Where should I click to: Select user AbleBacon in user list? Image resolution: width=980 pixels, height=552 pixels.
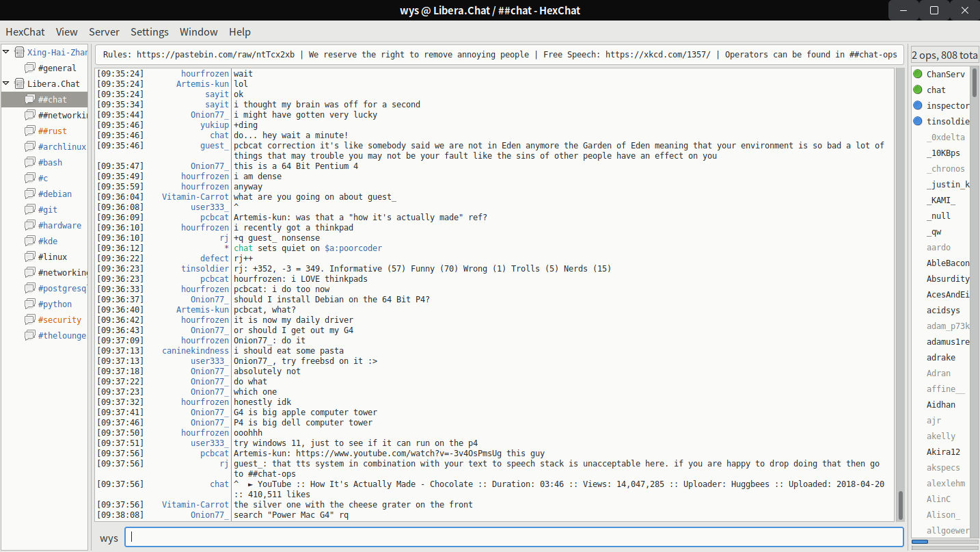point(947,263)
